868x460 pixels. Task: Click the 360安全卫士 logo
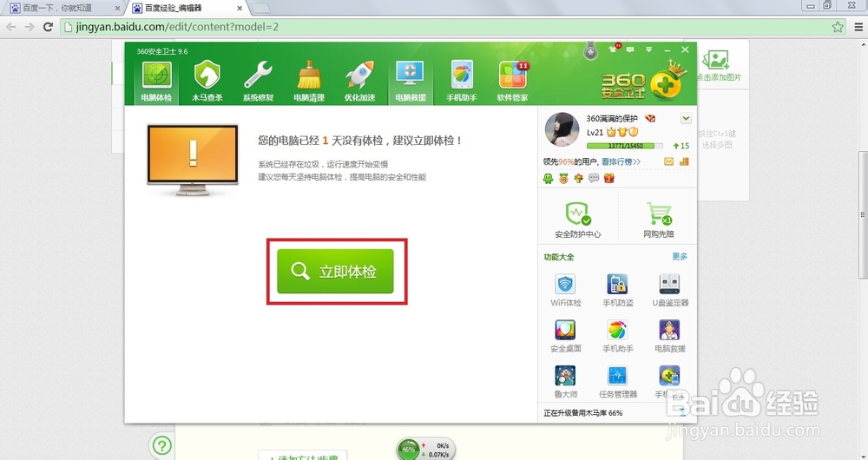pyautogui.click(x=643, y=81)
